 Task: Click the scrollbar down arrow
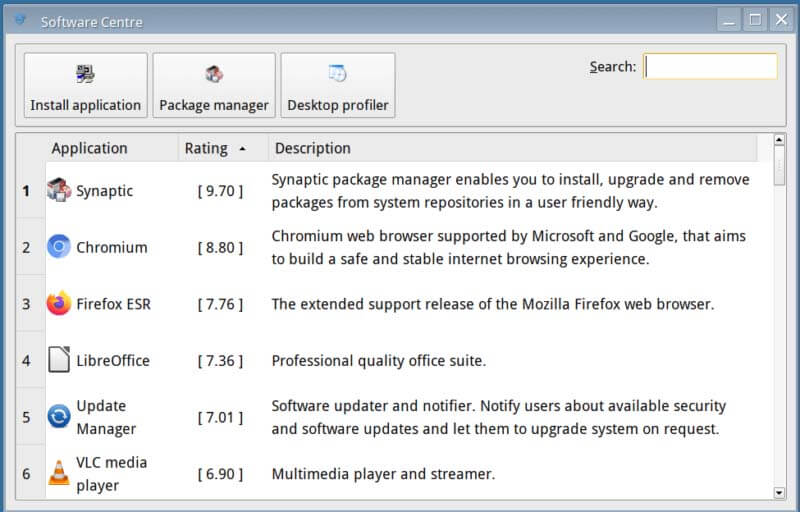[x=779, y=493]
